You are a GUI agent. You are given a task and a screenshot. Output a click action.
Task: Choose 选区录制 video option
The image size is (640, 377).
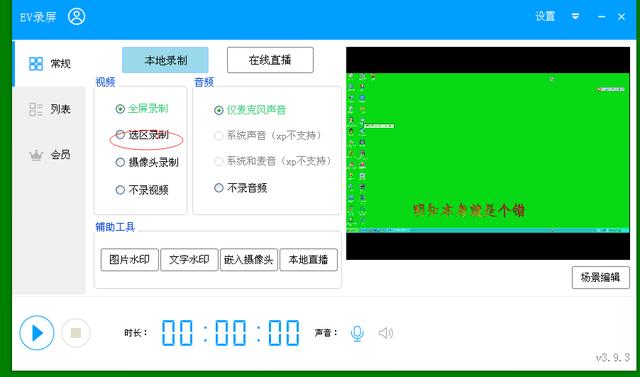142,135
